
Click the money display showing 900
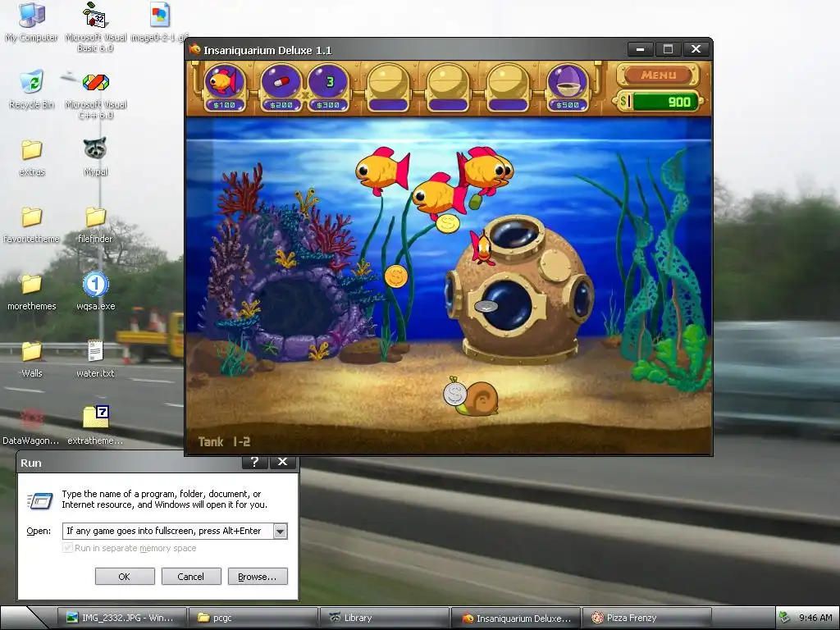click(660, 102)
